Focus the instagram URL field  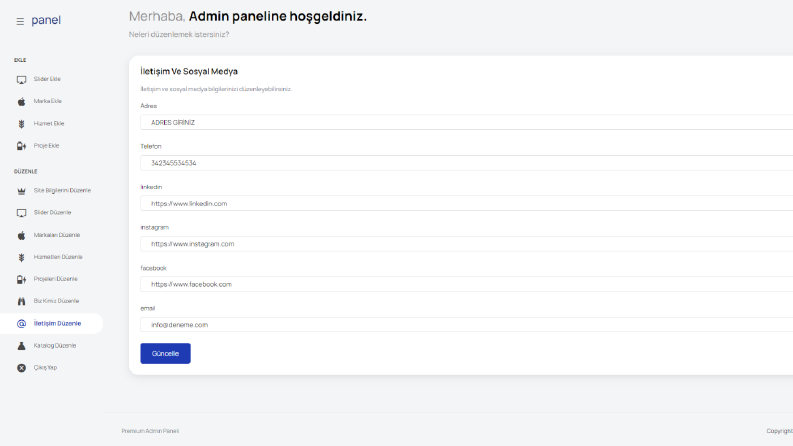pyautogui.click(x=466, y=244)
